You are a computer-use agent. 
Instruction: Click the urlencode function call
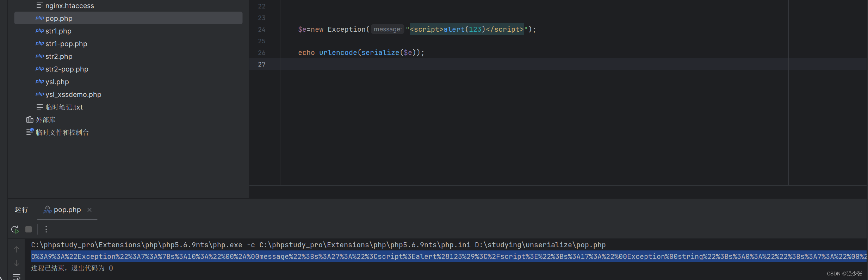[x=338, y=52]
